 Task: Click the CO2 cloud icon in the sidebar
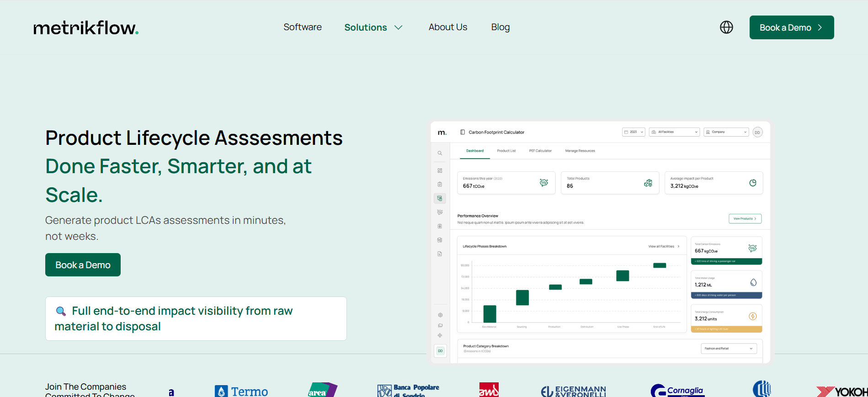tap(440, 212)
